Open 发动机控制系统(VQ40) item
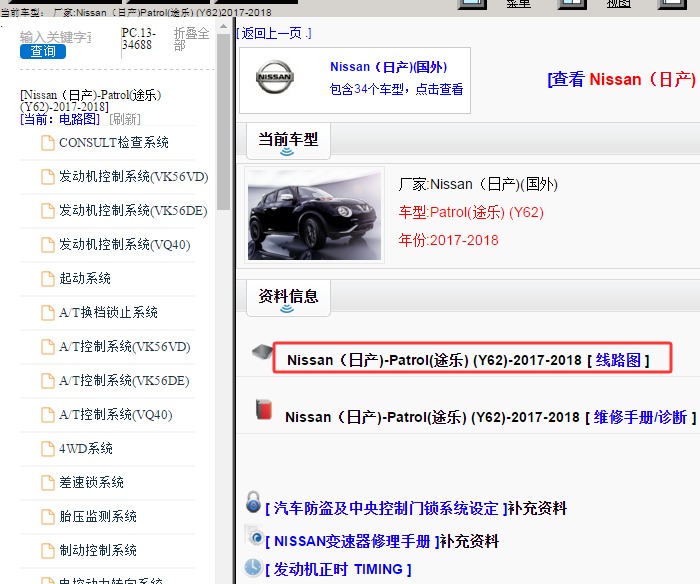 point(125,244)
